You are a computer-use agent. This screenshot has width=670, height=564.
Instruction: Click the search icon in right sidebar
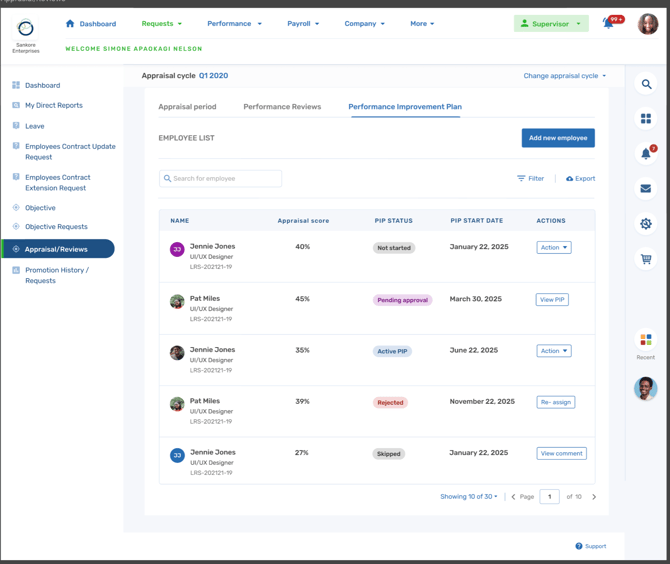tap(646, 85)
